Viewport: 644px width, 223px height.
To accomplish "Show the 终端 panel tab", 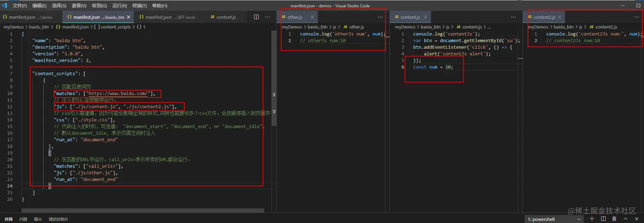I will click(x=9, y=219).
